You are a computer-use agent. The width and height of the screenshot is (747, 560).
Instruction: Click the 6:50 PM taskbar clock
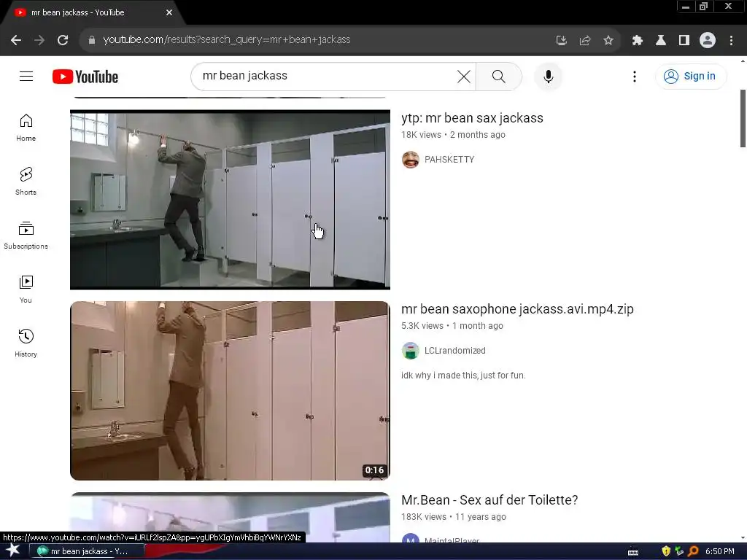click(720, 551)
